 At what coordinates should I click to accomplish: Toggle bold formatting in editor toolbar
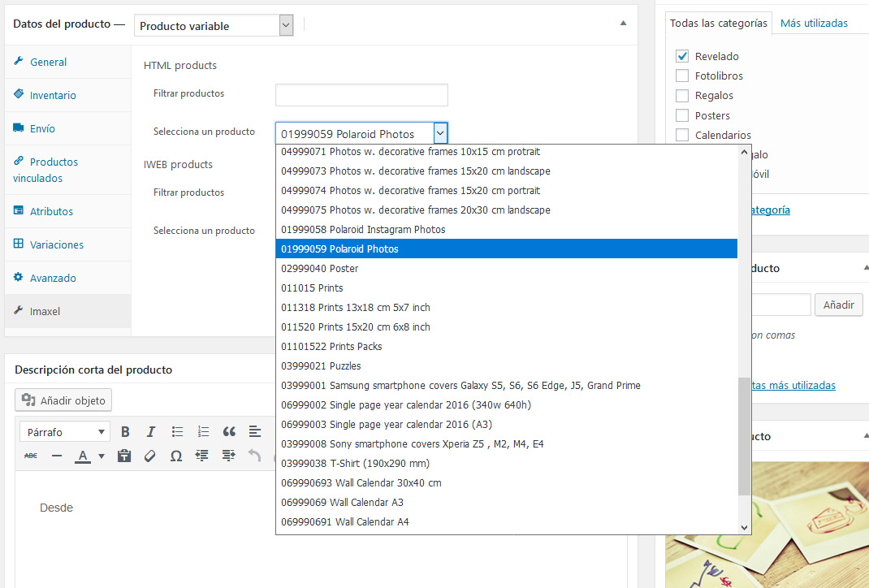tap(125, 431)
